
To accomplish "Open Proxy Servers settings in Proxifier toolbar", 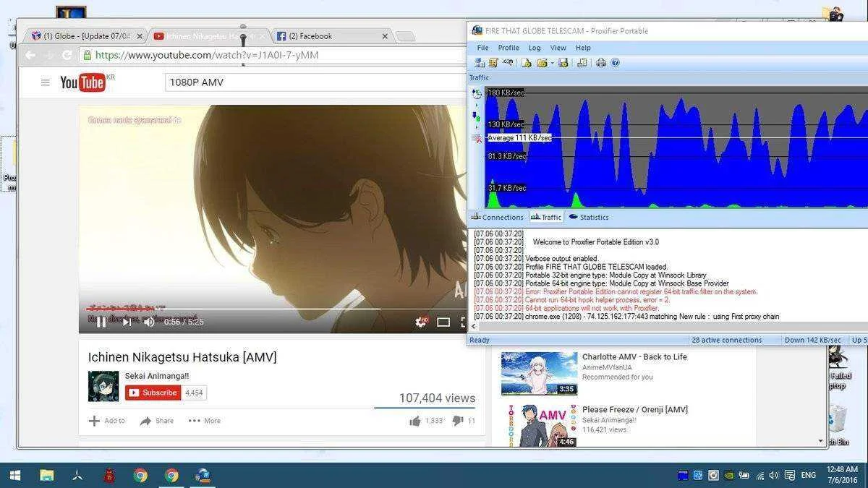I will pyautogui.click(x=480, y=63).
